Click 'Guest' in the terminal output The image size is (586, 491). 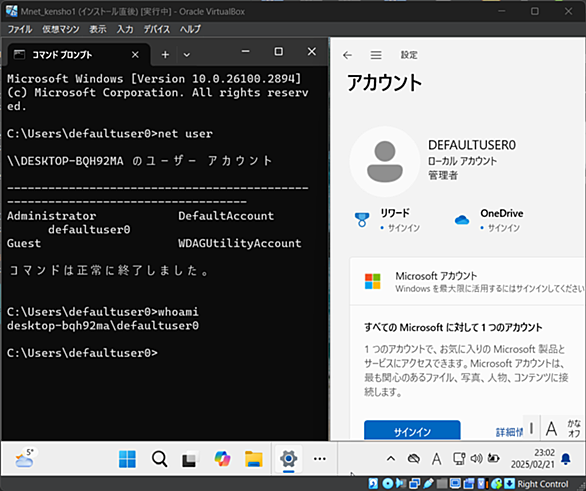(24, 243)
